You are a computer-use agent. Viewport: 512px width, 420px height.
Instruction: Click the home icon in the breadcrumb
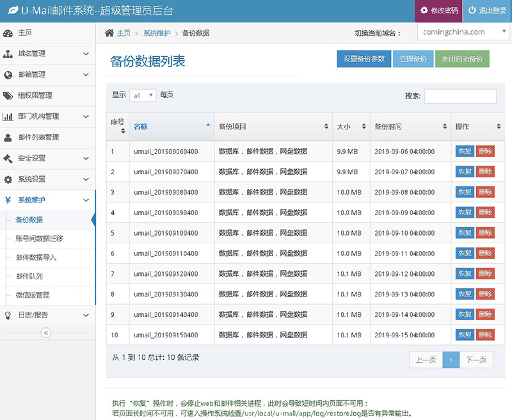(x=109, y=33)
